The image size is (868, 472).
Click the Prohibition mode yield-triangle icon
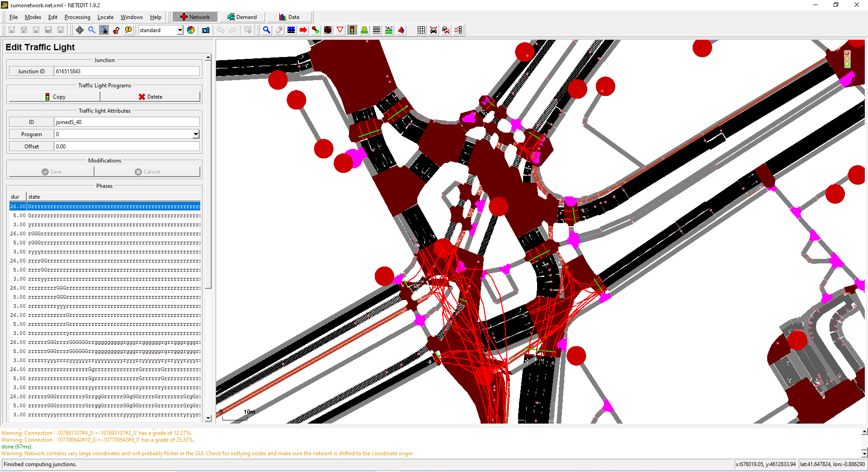(x=340, y=30)
